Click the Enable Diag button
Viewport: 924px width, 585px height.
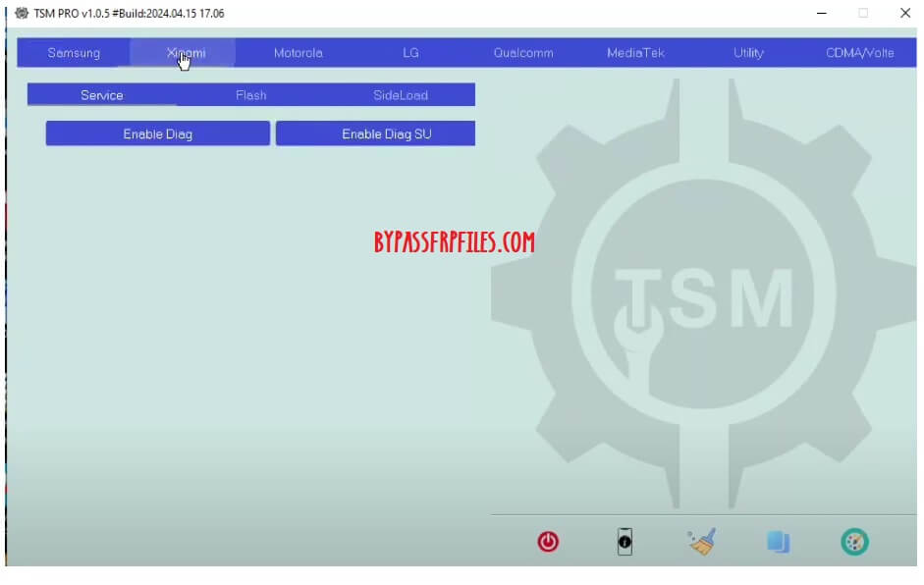[157, 133]
